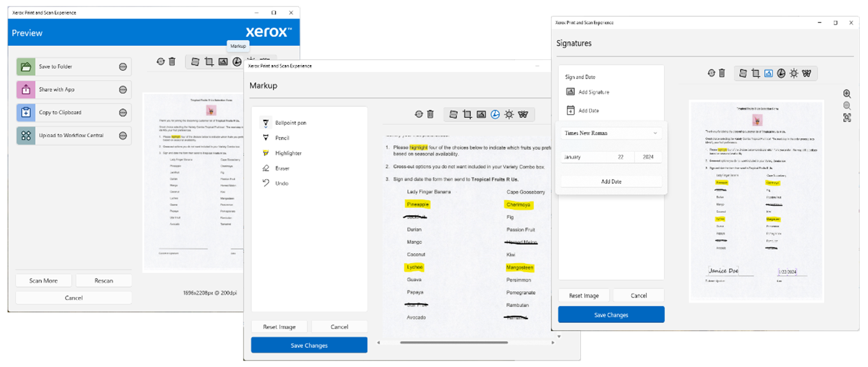Image resolution: width=868 pixels, height=367 pixels.
Task: Open signatures tool in Preview window toolbar
Action: click(223, 62)
